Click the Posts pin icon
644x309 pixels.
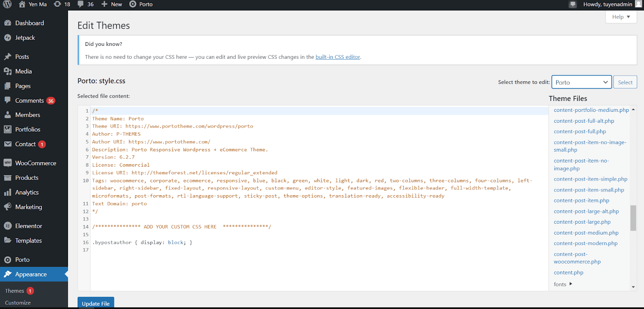click(x=8, y=57)
